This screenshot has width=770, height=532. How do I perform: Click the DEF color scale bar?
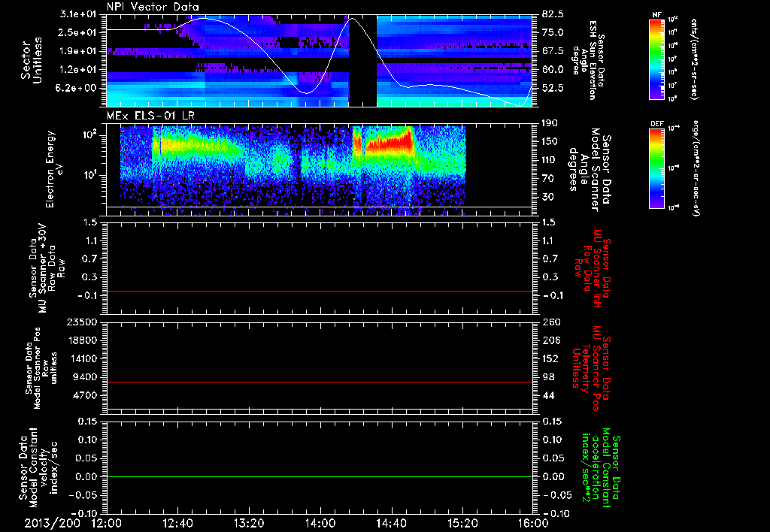click(656, 168)
